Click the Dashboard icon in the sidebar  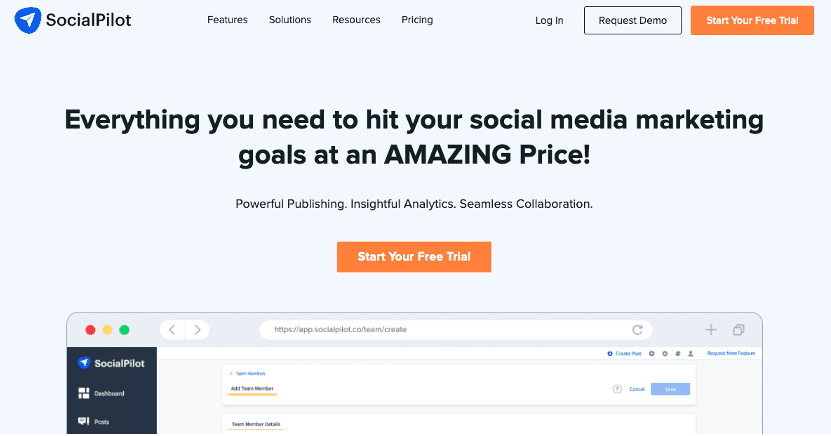84,393
